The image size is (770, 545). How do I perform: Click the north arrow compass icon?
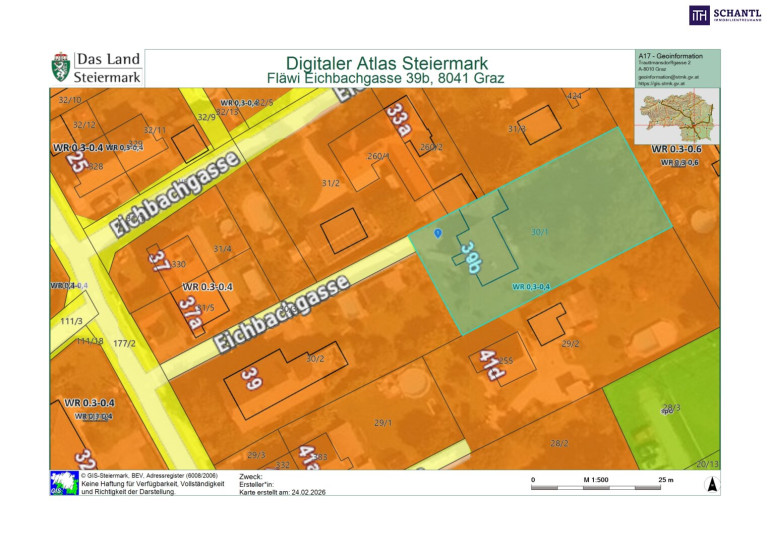[x=709, y=485]
